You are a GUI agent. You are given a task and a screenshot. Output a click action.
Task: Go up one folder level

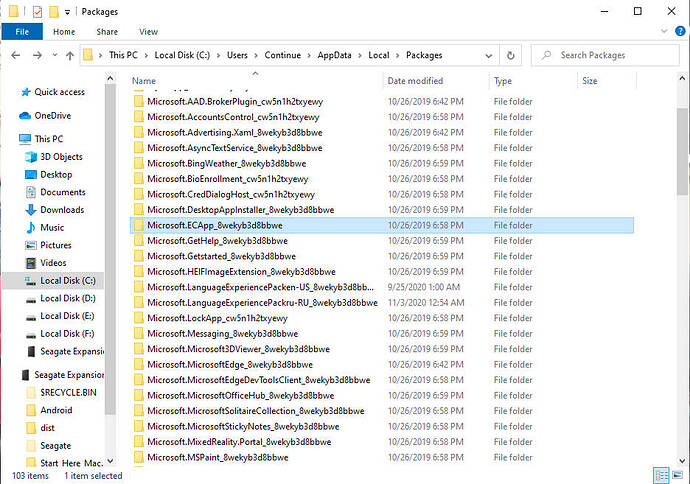tap(70, 55)
